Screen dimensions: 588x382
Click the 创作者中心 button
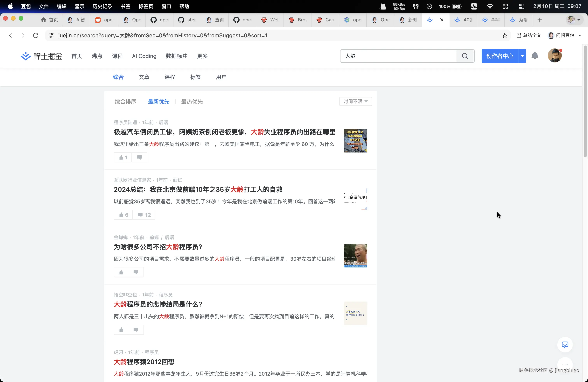[x=499, y=56]
